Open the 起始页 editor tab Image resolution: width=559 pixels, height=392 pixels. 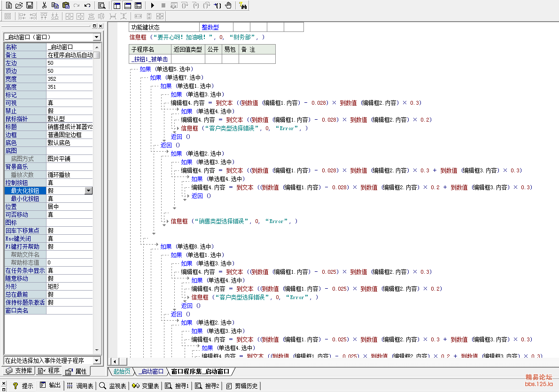[122, 371]
